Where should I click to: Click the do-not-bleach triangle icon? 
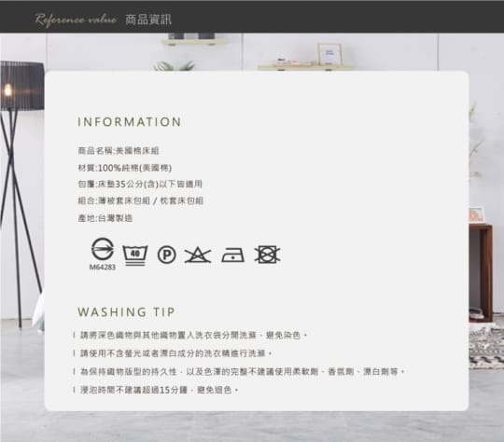pos(198,256)
